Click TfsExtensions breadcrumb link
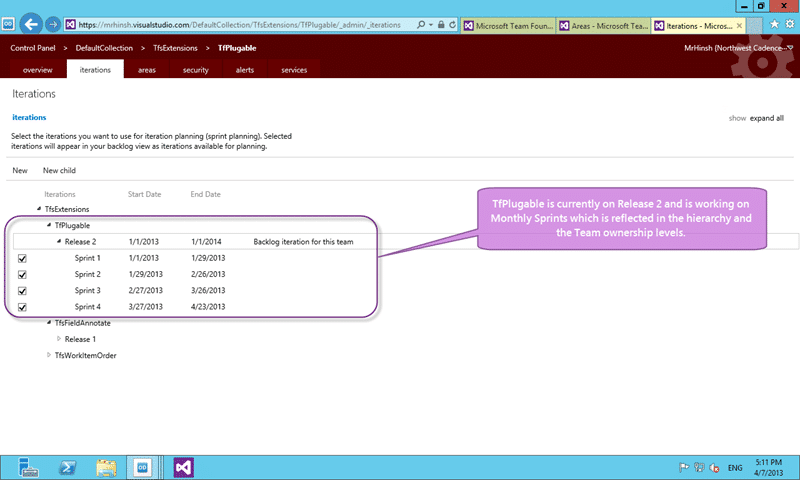 [175, 48]
